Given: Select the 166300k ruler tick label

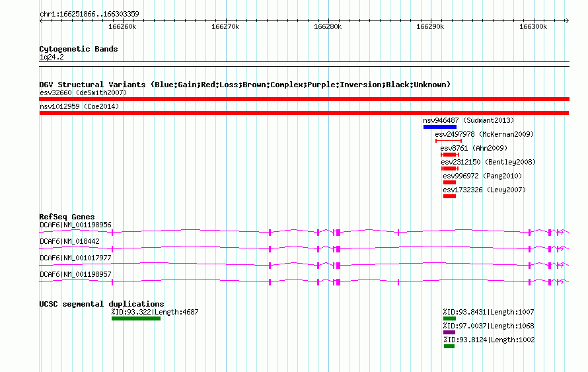Looking at the screenshot, I should (533, 26).
